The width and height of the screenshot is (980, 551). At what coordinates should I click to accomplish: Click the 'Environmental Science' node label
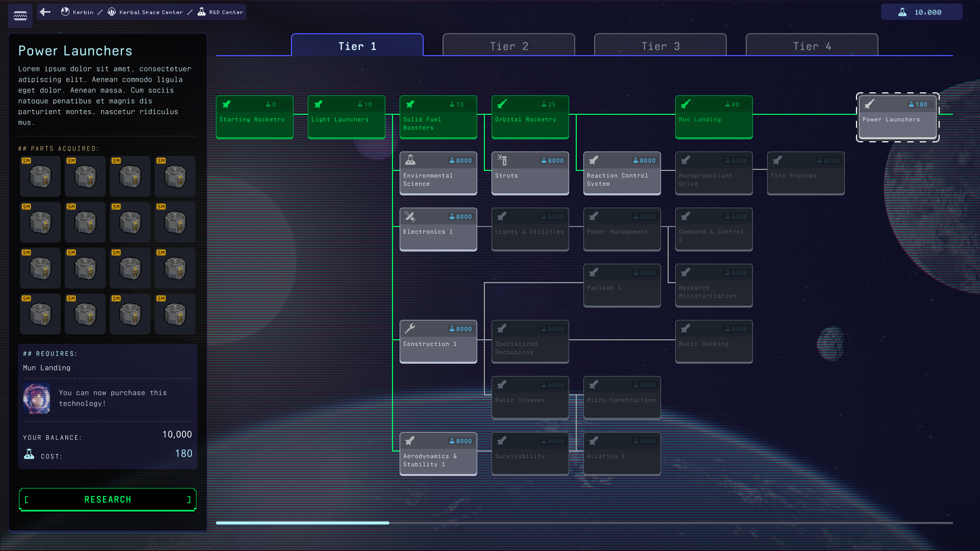click(428, 180)
